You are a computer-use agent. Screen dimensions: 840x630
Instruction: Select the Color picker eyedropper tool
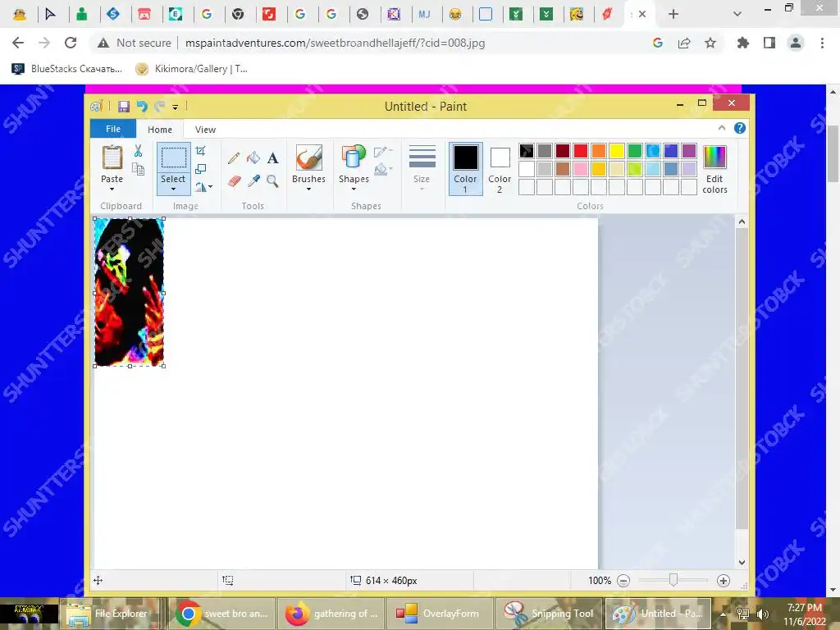tap(253, 181)
